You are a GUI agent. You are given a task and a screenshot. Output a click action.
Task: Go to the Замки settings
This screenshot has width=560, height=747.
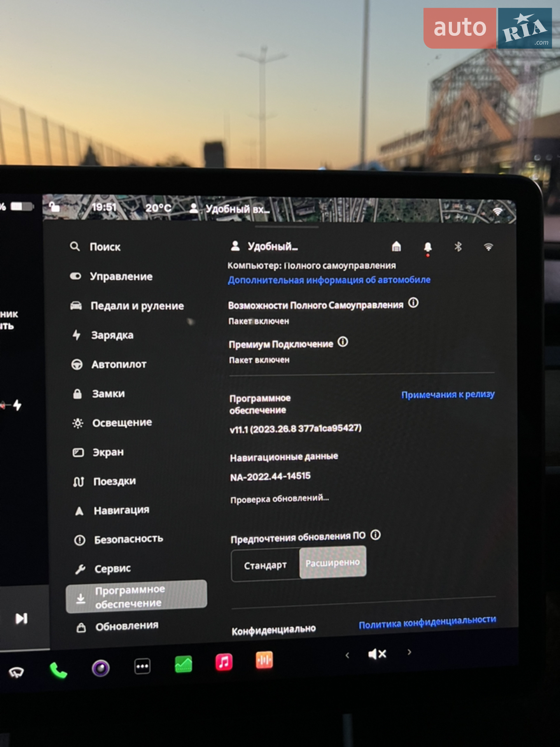point(99,394)
